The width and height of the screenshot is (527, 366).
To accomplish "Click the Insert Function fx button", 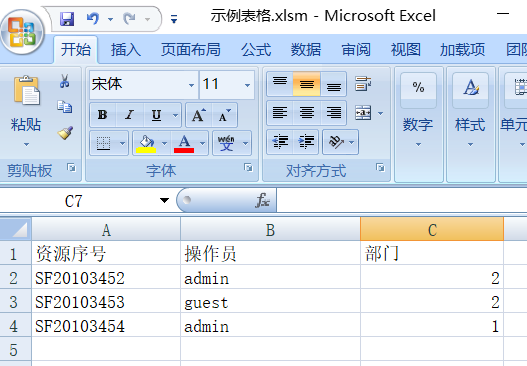I will click(x=262, y=200).
